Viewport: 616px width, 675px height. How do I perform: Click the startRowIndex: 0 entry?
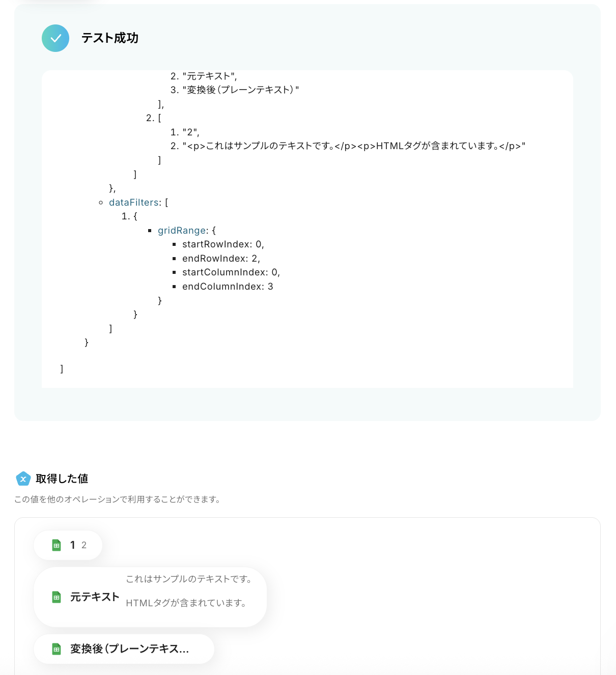[x=223, y=244]
